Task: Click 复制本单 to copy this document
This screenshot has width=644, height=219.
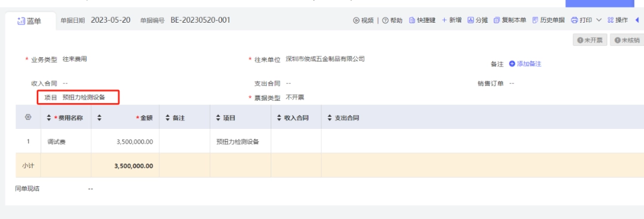Action: tap(510, 20)
